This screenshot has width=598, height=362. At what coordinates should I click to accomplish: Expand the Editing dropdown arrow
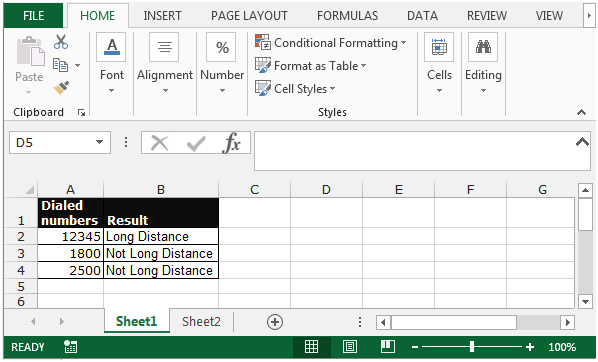coord(483,91)
